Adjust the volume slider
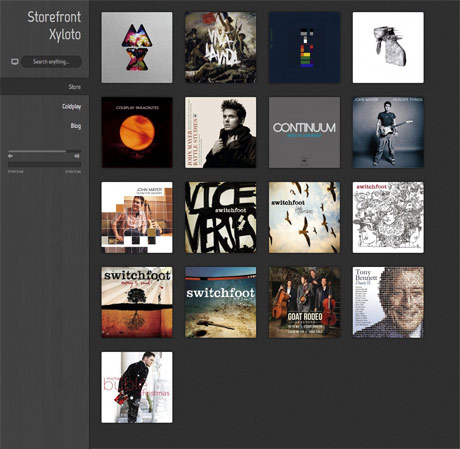Screen dimensions: 460x449 coord(44,151)
